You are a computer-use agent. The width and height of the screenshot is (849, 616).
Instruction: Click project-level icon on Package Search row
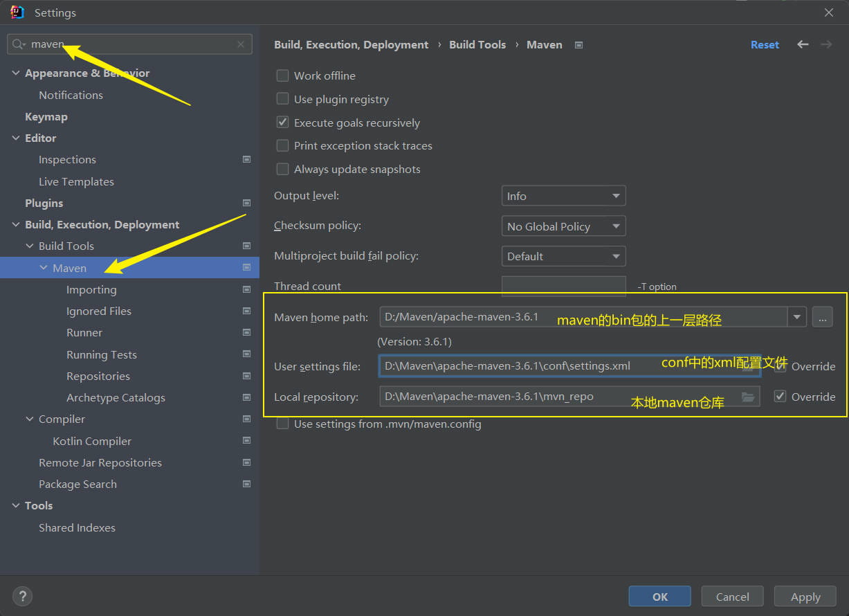click(x=246, y=484)
